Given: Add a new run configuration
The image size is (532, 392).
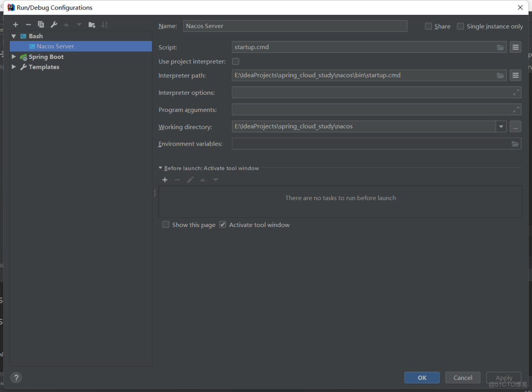Looking at the screenshot, I should click(x=16, y=25).
